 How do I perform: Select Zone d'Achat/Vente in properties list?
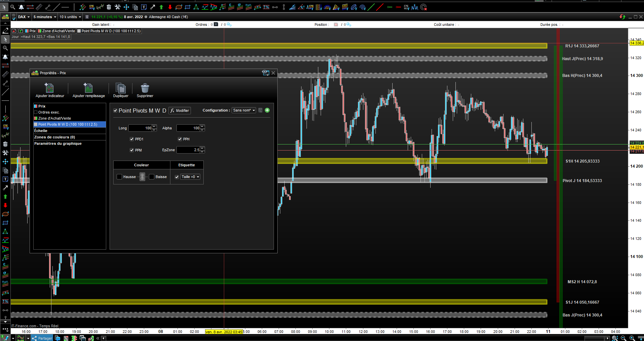coord(70,118)
